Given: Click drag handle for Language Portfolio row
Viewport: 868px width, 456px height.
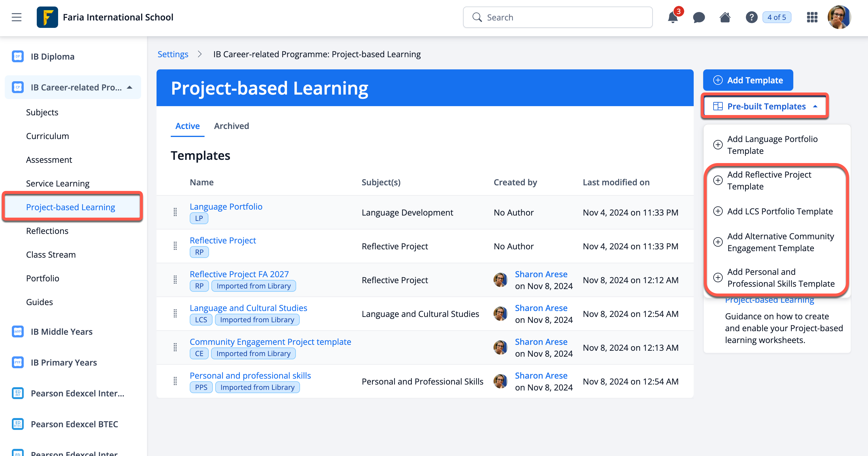Looking at the screenshot, I should tap(175, 212).
